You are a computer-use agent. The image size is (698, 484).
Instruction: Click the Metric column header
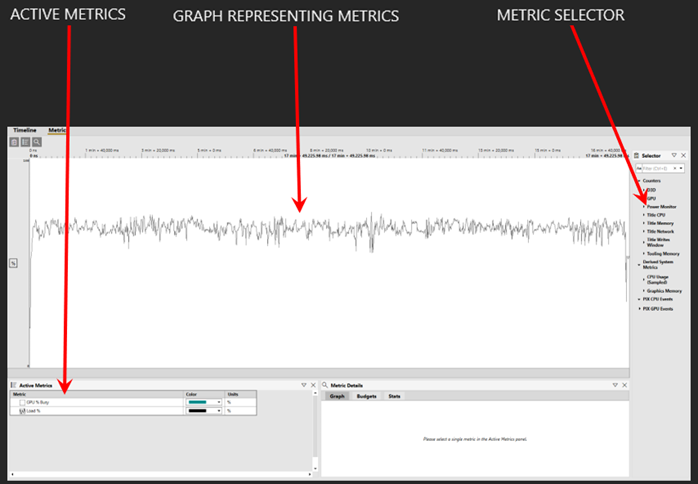97,395
